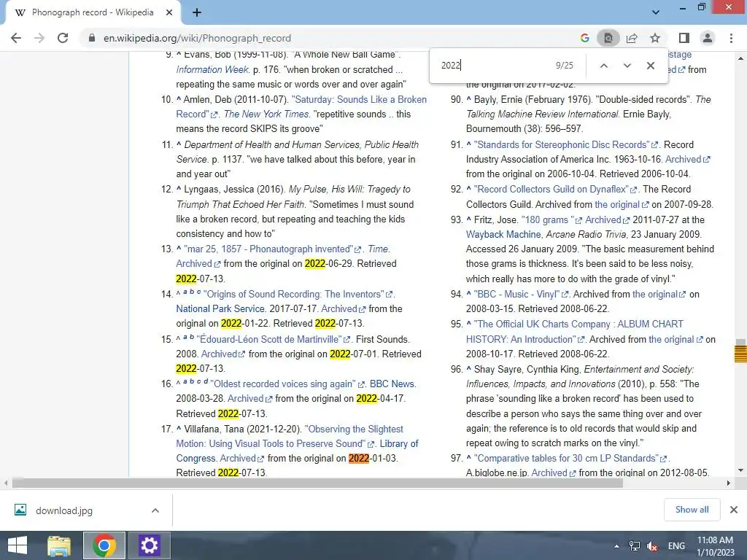The image size is (747, 560).
Task: Jump to next find result
Action: coord(627,66)
